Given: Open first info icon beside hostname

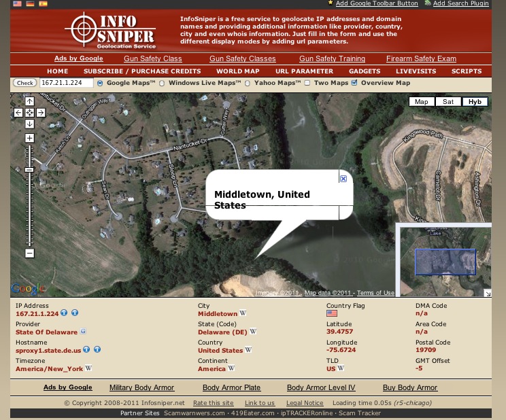Looking at the screenshot, I should click(x=86, y=349).
